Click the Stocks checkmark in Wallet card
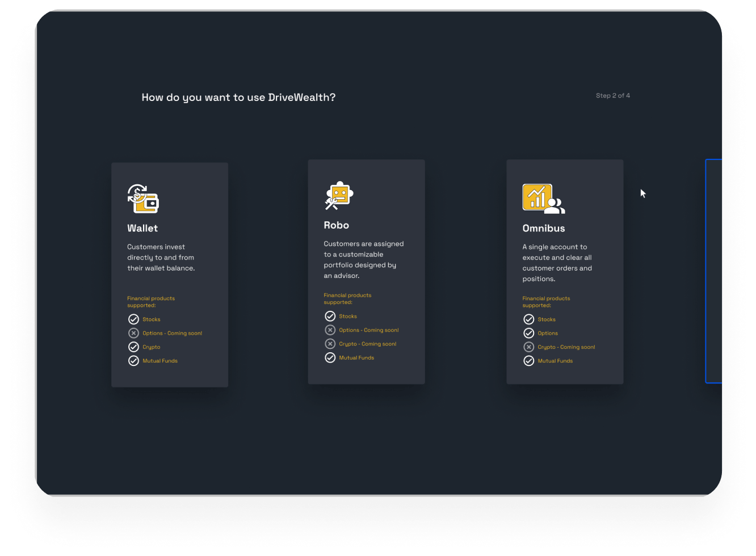Screen dimensions: 756x556 pyautogui.click(x=133, y=319)
